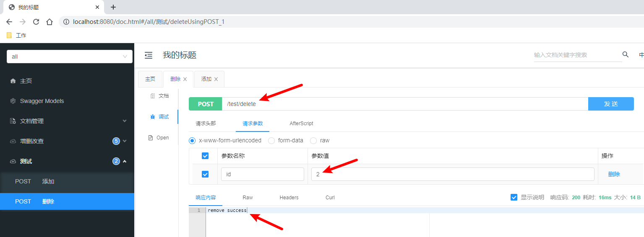Send the request with 发送 button
644x237 pixels.
click(611, 104)
